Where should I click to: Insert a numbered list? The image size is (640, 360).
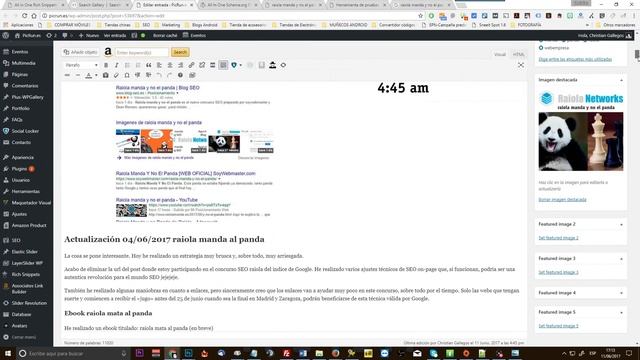[138, 65]
